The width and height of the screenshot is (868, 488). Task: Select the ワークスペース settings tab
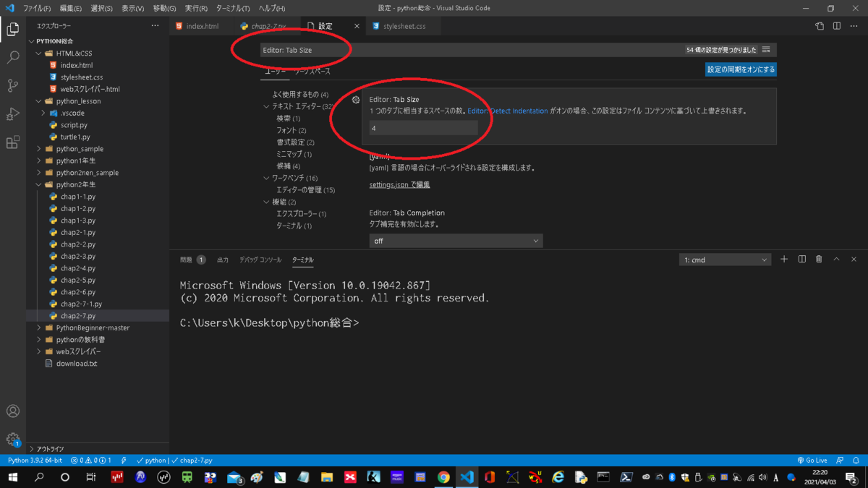point(312,72)
